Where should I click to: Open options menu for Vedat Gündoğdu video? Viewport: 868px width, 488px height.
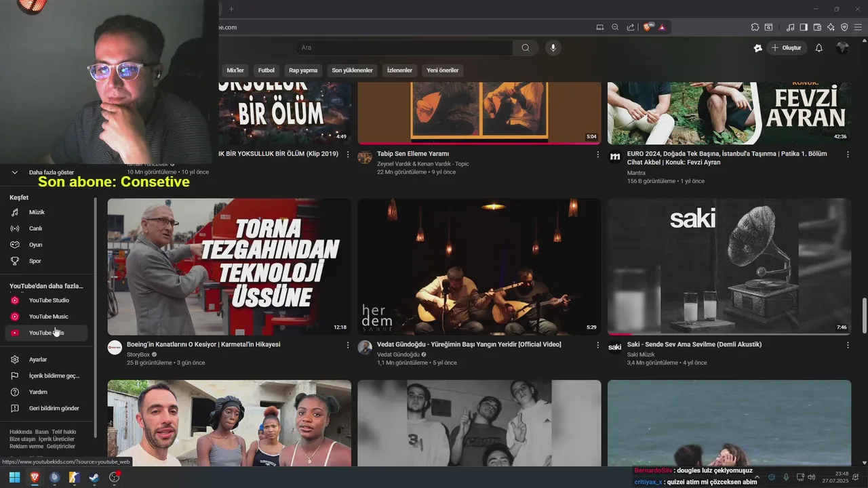[x=597, y=345]
